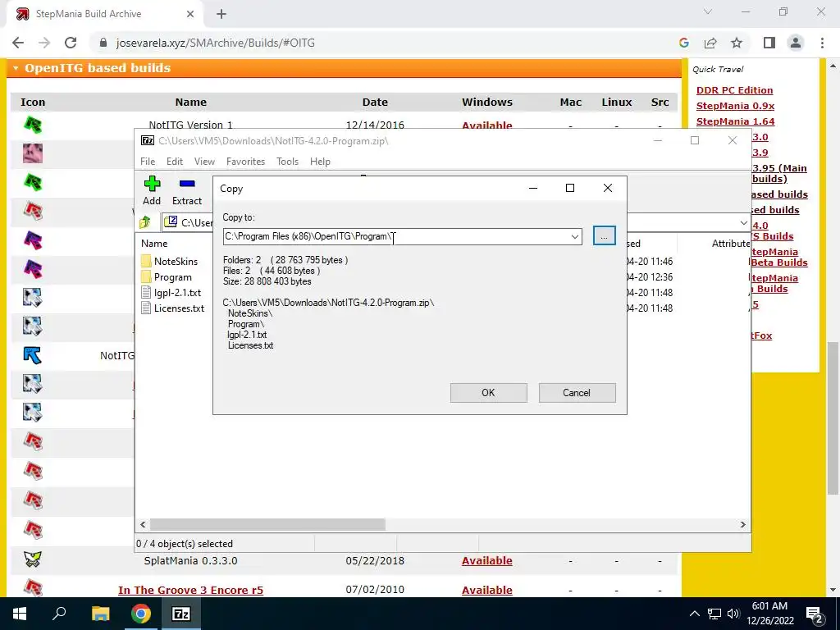Expand the 7-Zip address bar dropdown

[743, 222]
